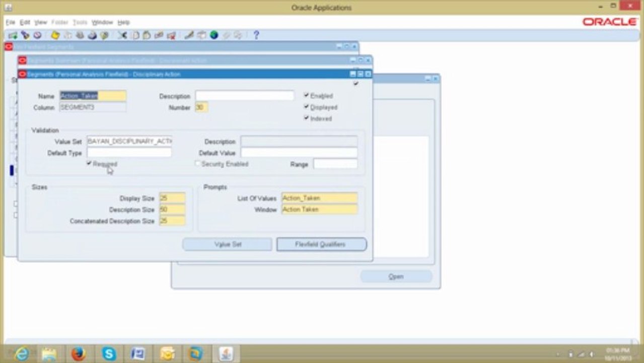Click the top Description input field
Viewport: 644px width, 363px height.
click(x=244, y=96)
